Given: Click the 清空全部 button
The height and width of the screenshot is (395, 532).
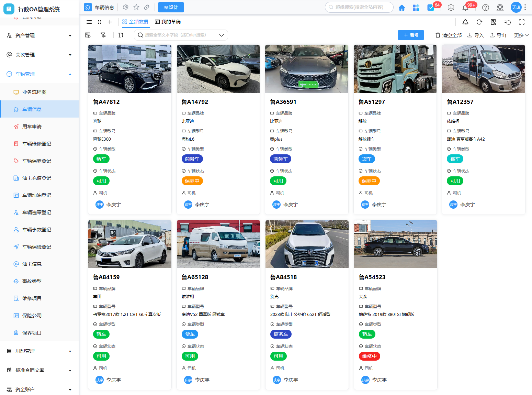Looking at the screenshot, I should click(x=448, y=35).
